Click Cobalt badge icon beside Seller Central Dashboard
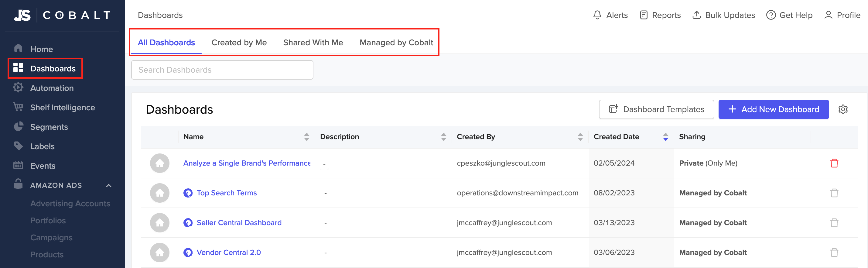 pyautogui.click(x=188, y=222)
